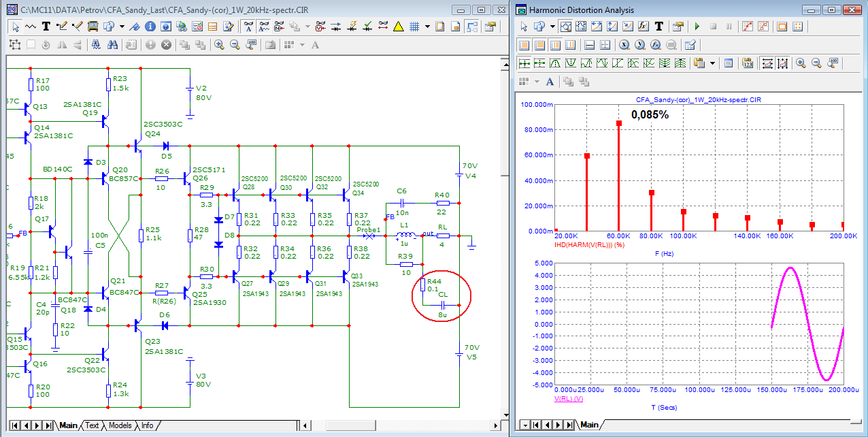
Task: Select the Valley cursor mode icon
Action: [571, 63]
